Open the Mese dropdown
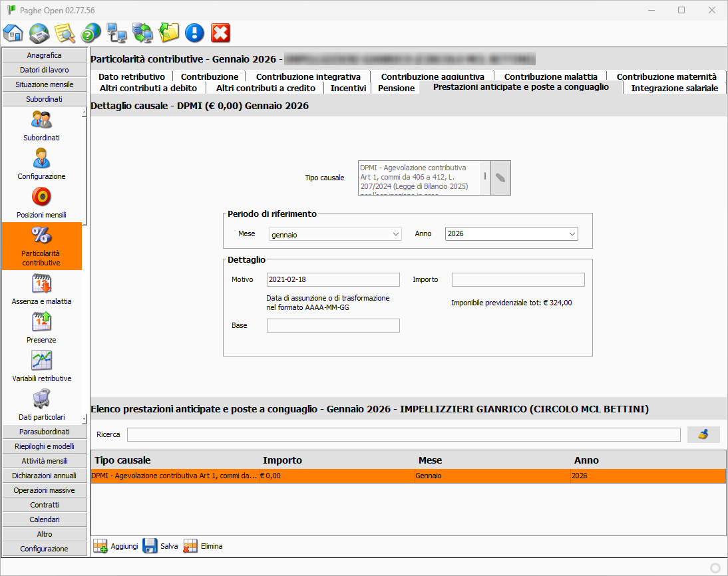Screen dimensions: 728x576 coord(335,234)
